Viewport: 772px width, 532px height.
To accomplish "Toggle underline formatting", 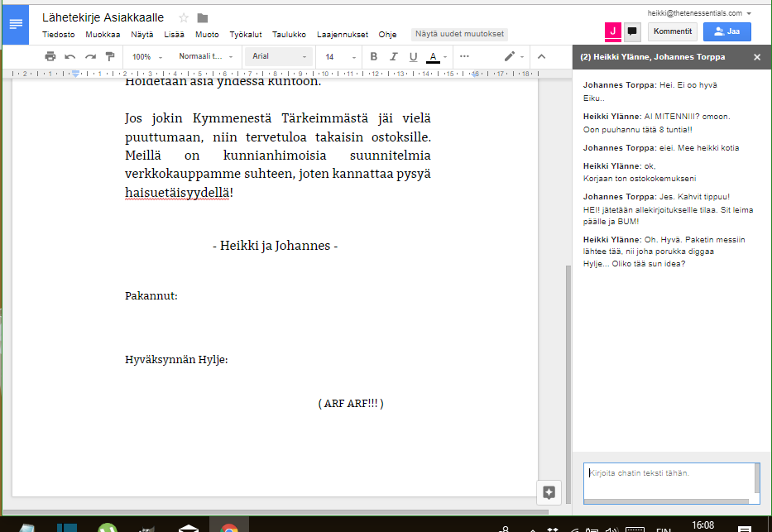I will click(413, 56).
